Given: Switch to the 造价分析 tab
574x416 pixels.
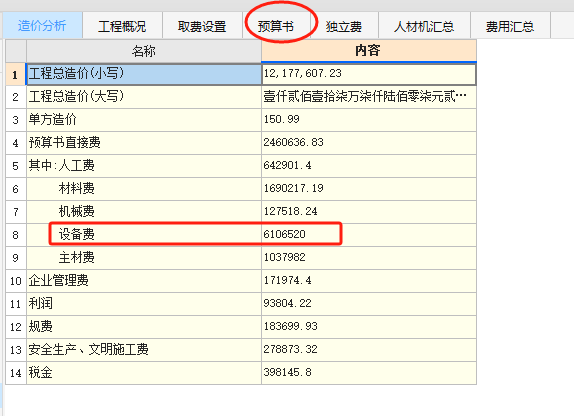Looking at the screenshot, I should (x=42, y=26).
